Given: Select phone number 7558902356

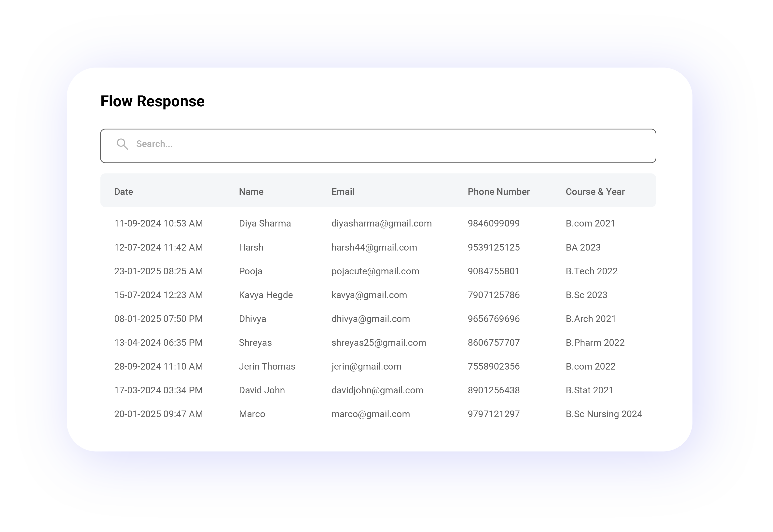Looking at the screenshot, I should point(494,366).
